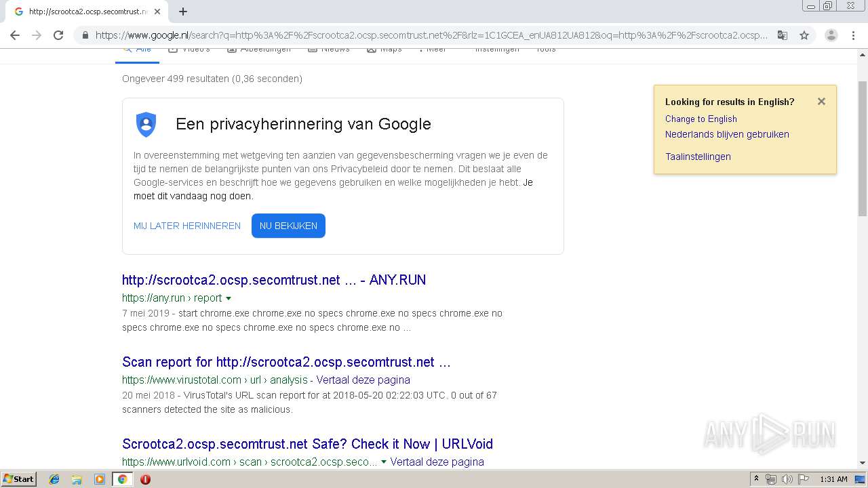Open the Taalinstellingen link
This screenshot has width=868, height=488.
pyautogui.click(x=698, y=157)
